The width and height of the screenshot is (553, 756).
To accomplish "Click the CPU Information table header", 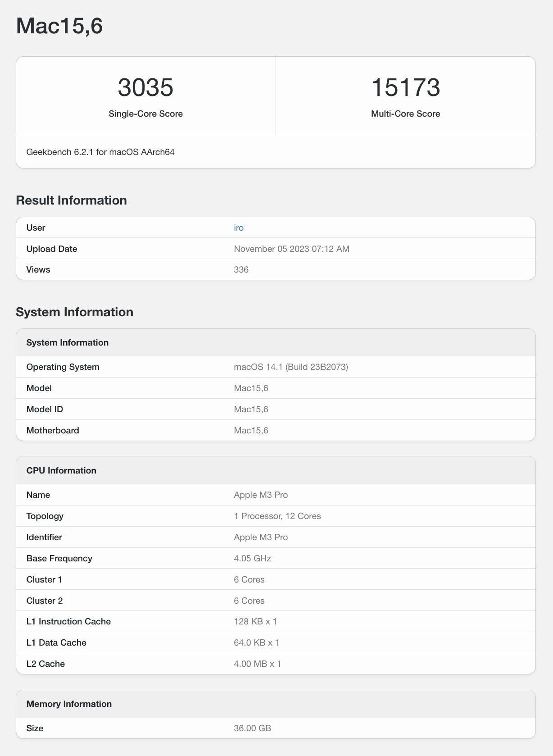I will pyautogui.click(x=61, y=470).
